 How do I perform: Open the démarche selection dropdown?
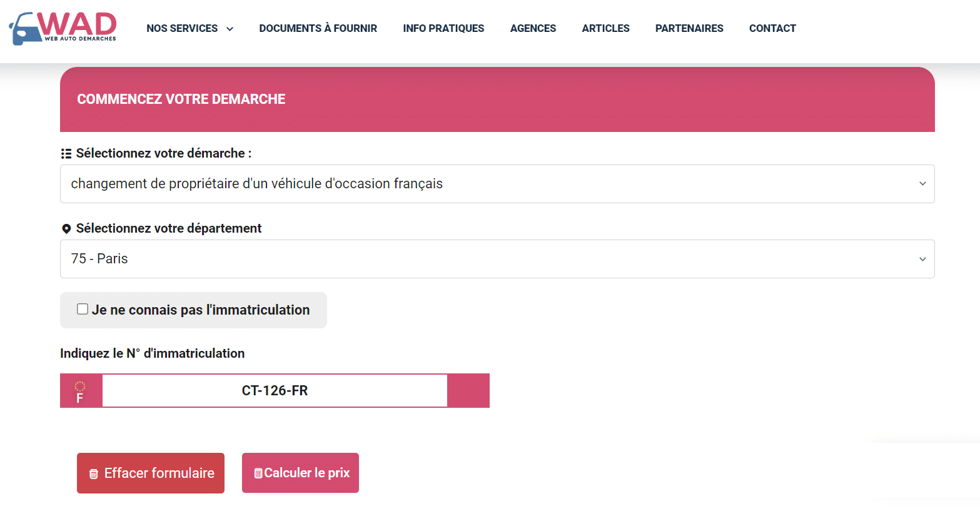[x=497, y=184]
